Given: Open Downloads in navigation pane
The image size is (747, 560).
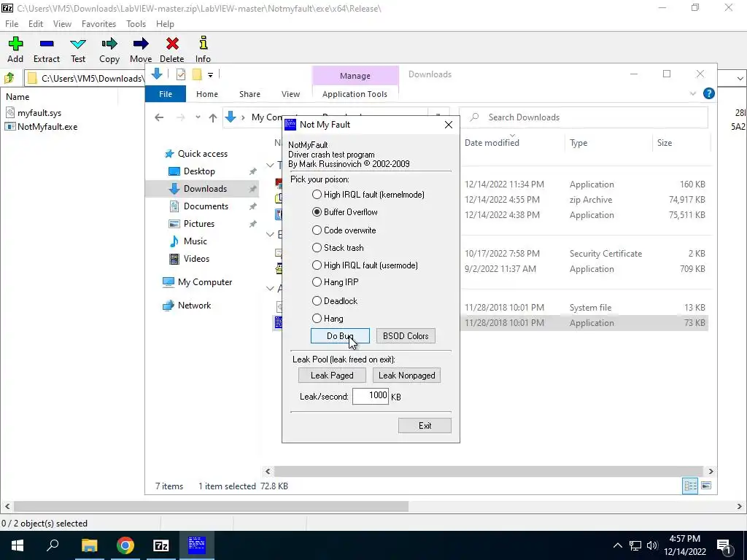Looking at the screenshot, I should (x=205, y=189).
